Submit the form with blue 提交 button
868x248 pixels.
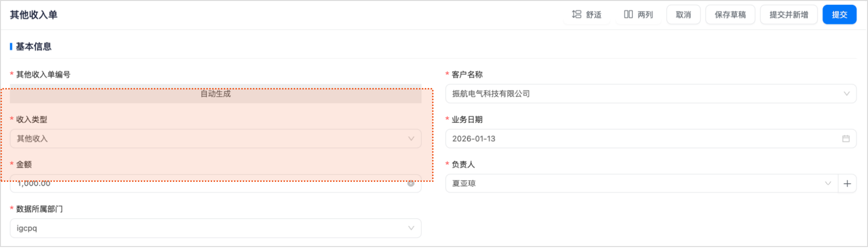tap(839, 15)
